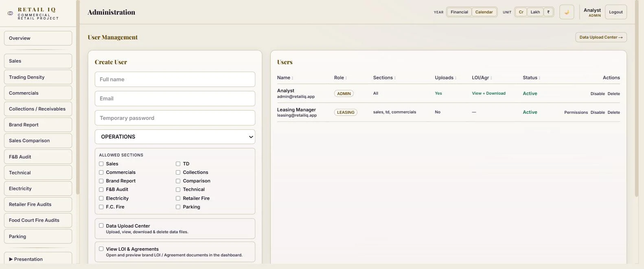644x269 pixels.
Task: Sort users by the Role column
Action: 340,78
